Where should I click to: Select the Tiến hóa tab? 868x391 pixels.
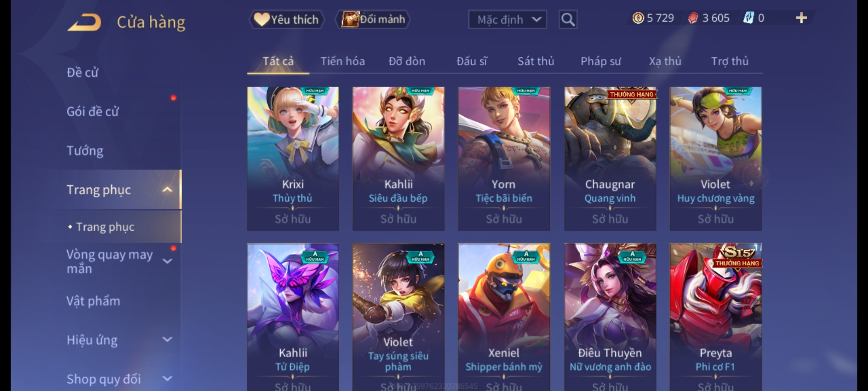pyautogui.click(x=342, y=61)
